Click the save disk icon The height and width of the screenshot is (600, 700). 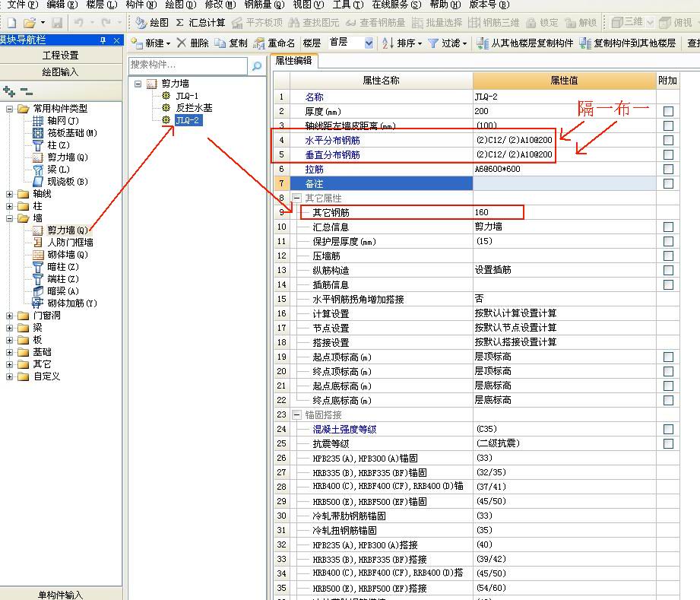pos(57,22)
